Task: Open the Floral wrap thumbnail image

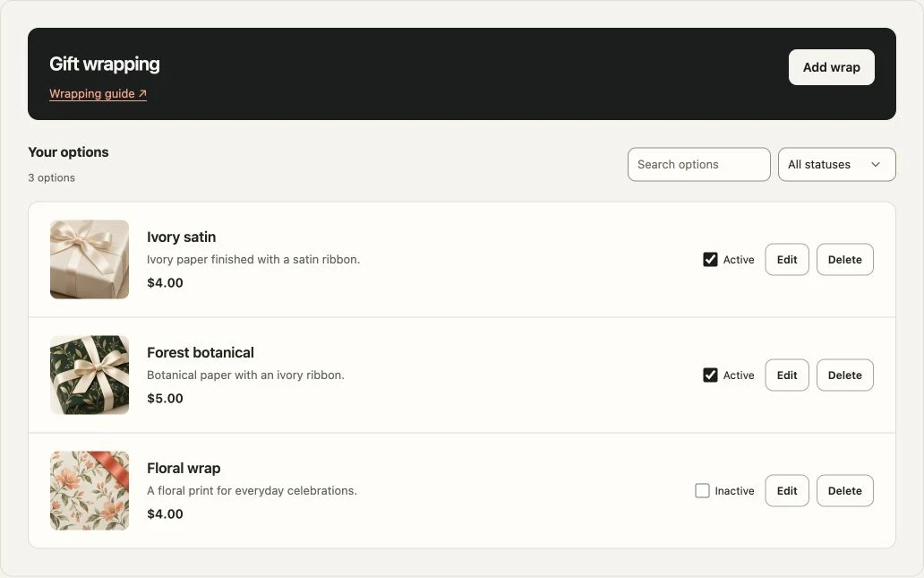Action: (x=90, y=491)
